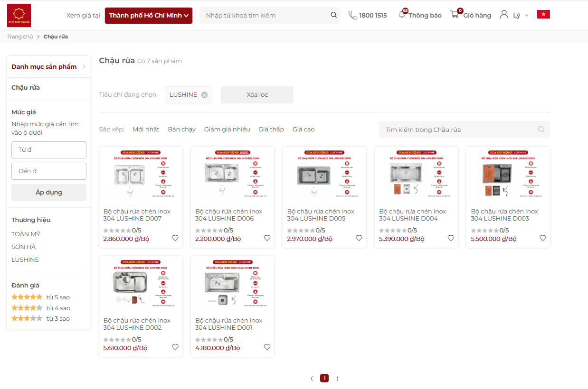Select SƠN HÀ brand filter
Image resolution: width=588 pixels, height=389 pixels.
point(24,247)
